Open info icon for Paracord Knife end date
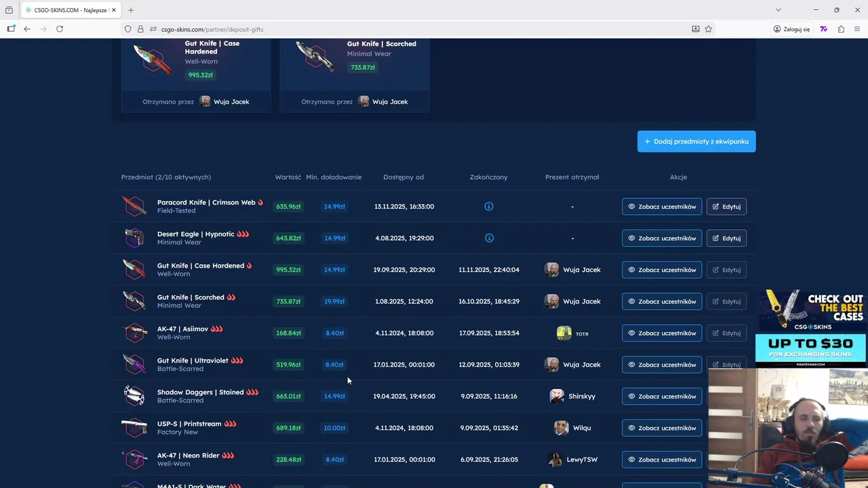 [x=489, y=206]
